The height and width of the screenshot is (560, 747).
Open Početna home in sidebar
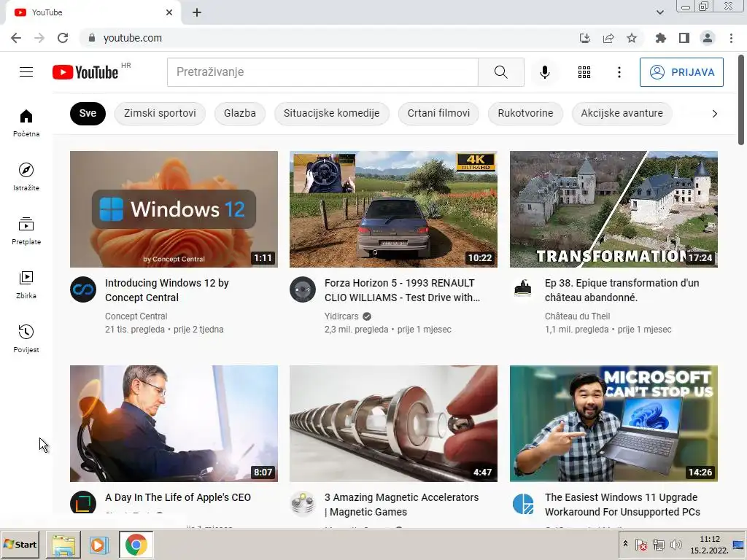(x=26, y=122)
